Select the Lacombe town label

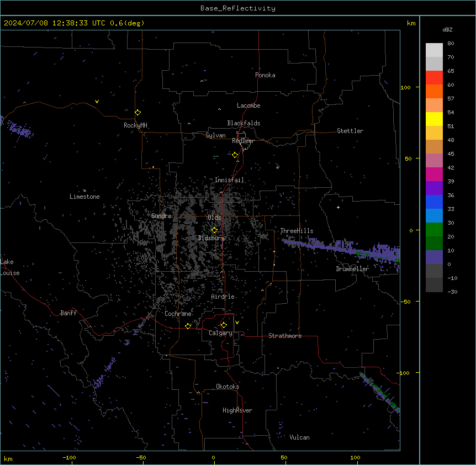pos(248,105)
